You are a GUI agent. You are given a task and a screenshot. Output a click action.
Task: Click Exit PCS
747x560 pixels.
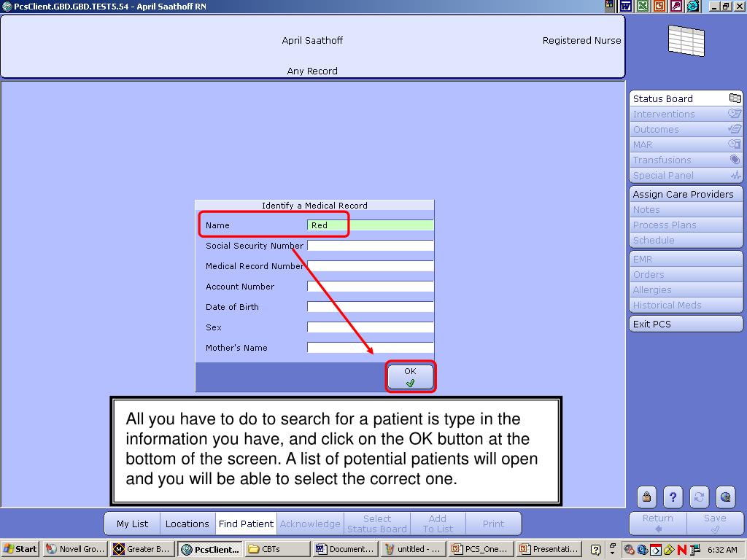(x=686, y=324)
